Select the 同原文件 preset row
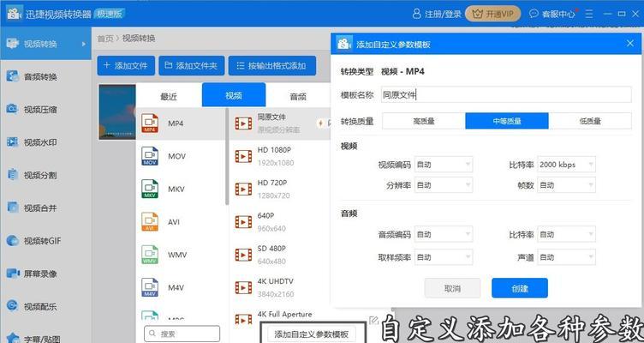This screenshot has width=644, height=343. point(281,123)
